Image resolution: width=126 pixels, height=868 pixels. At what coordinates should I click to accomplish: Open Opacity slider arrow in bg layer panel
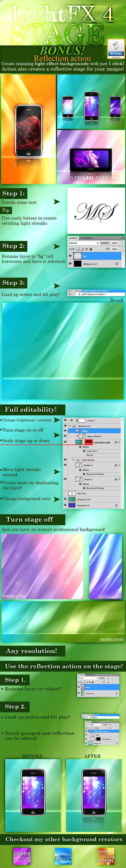(x=120, y=243)
